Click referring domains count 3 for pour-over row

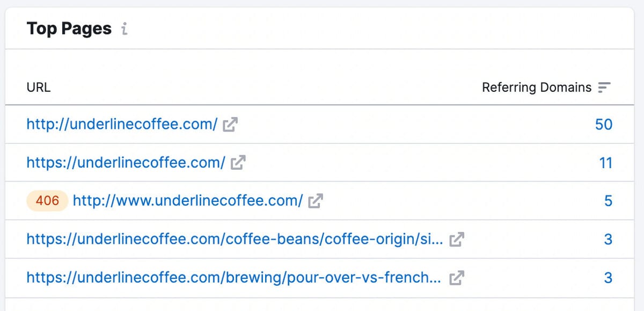pos(608,278)
